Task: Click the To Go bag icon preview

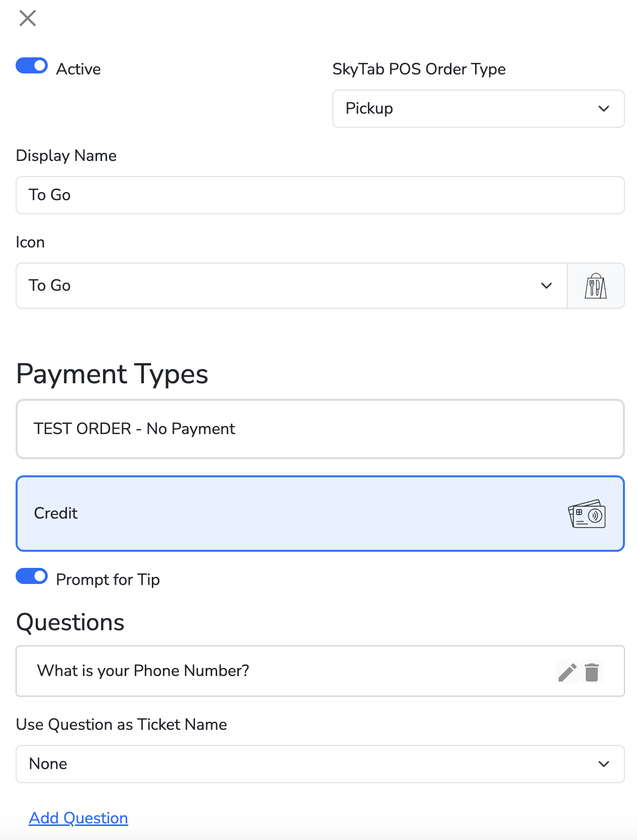Action: point(595,286)
